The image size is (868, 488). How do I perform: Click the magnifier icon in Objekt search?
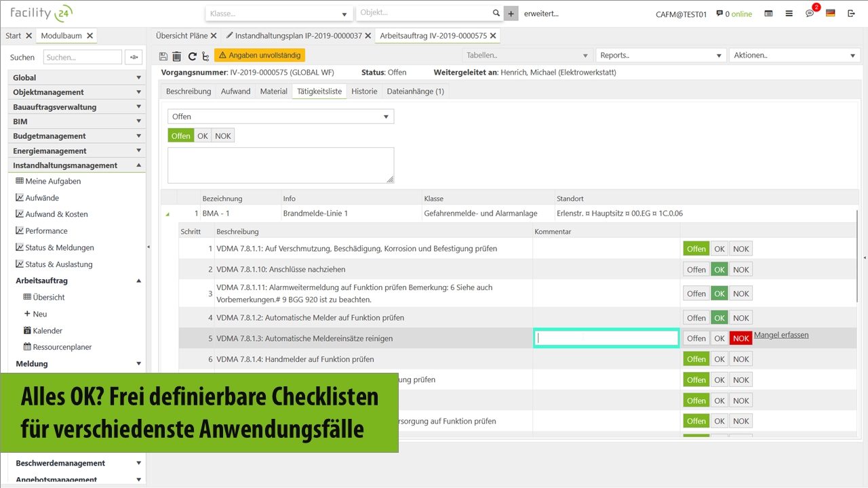tap(496, 13)
